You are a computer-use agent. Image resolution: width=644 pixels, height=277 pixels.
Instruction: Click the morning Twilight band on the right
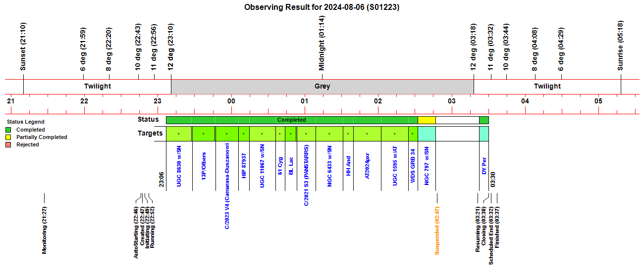[547, 87]
